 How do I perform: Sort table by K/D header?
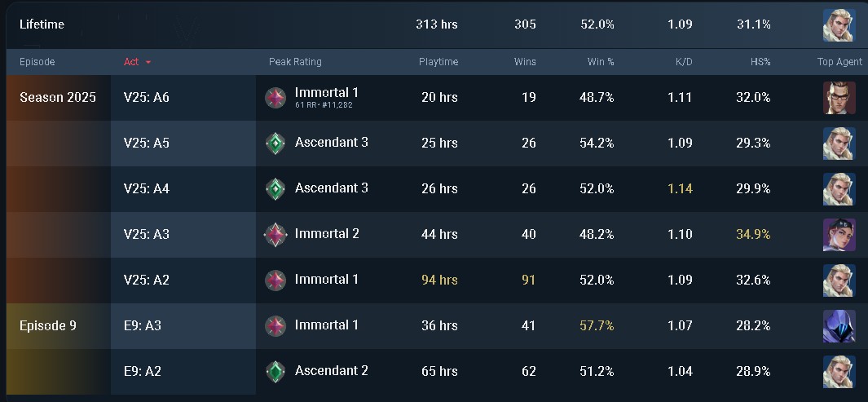(x=683, y=62)
